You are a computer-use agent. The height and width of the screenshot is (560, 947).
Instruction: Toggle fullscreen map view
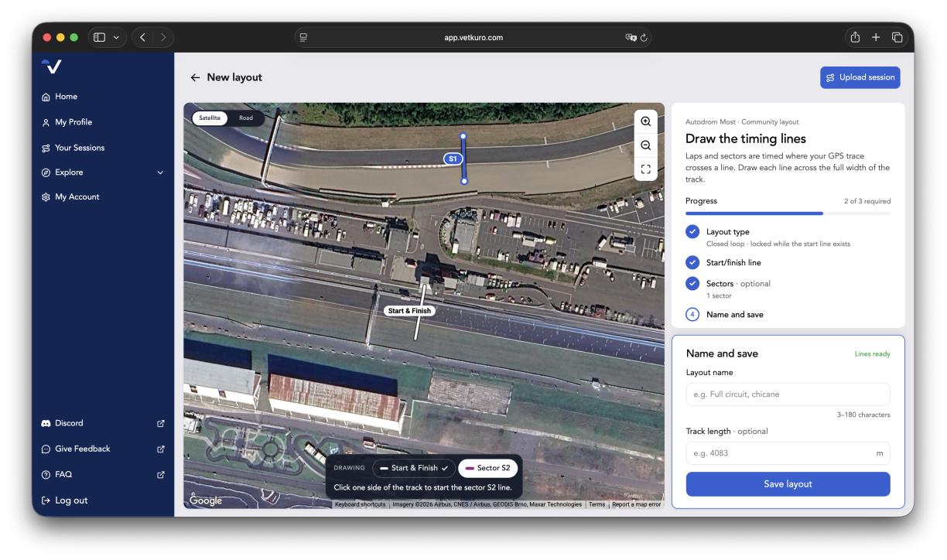pyautogui.click(x=646, y=169)
